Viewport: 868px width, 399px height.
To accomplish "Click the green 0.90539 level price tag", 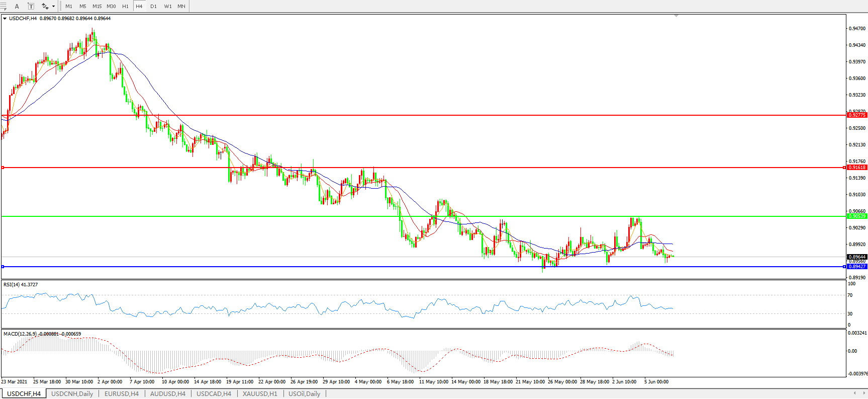I will point(857,216).
